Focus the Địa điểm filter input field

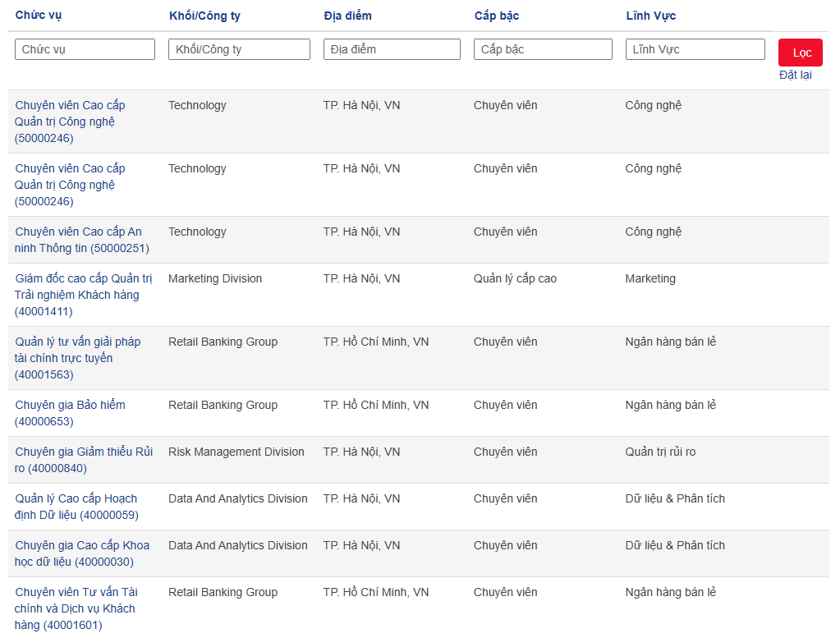(392, 49)
